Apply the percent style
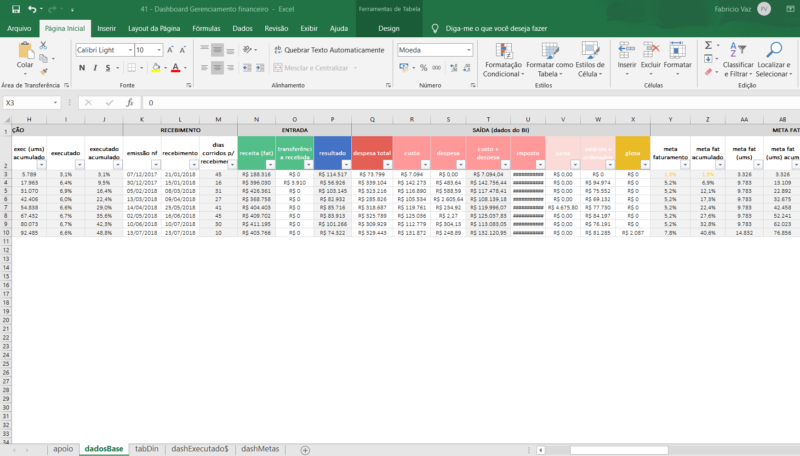800x456 pixels. tap(423, 68)
